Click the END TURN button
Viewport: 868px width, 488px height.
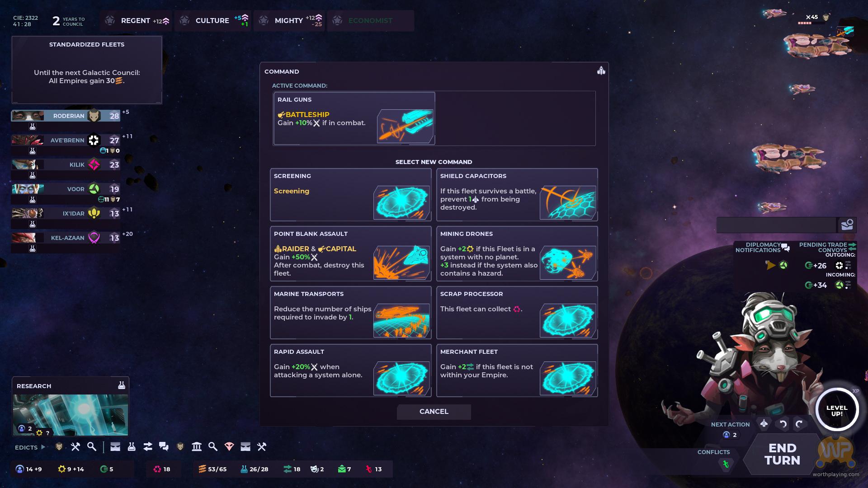click(782, 454)
